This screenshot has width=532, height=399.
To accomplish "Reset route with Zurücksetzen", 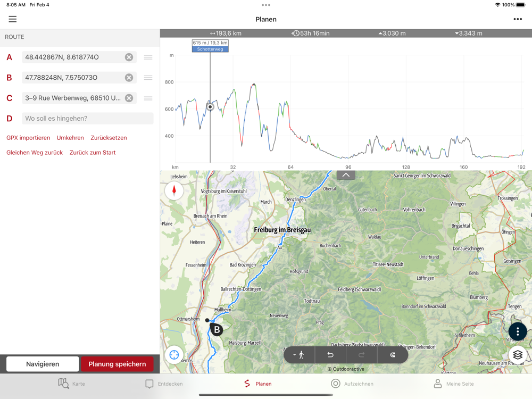I will (109, 138).
